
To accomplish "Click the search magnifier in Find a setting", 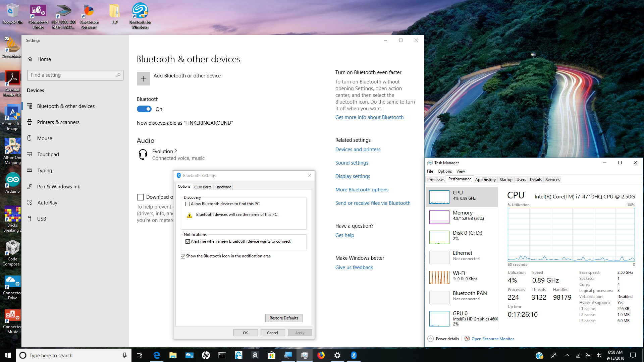I will point(118,75).
